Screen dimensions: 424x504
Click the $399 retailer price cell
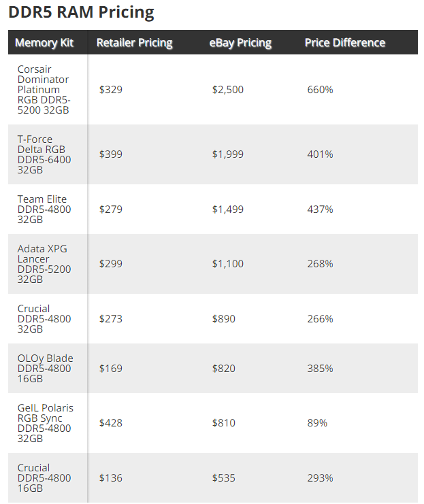(x=111, y=154)
